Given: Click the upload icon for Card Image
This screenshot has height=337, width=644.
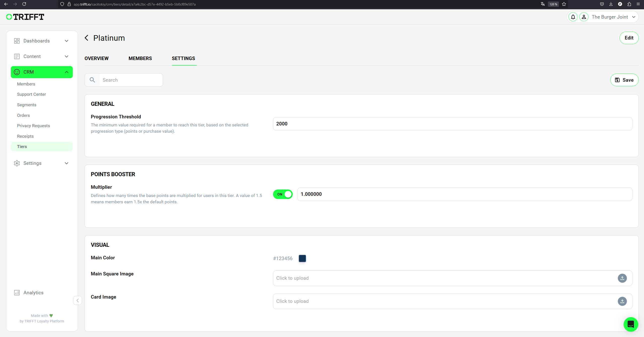Looking at the screenshot, I should click(622, 301).
